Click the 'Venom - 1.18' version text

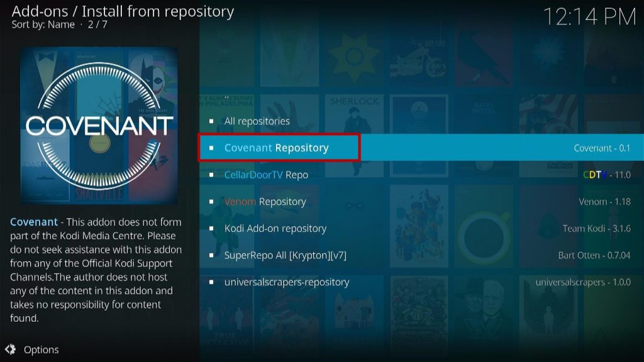pos(604,202)
